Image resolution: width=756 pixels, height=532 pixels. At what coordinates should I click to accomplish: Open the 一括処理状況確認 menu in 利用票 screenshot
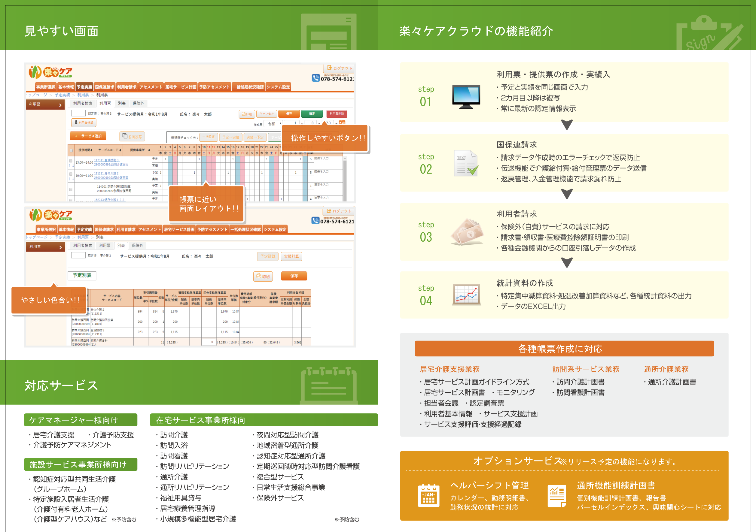[x=248, y=87]
